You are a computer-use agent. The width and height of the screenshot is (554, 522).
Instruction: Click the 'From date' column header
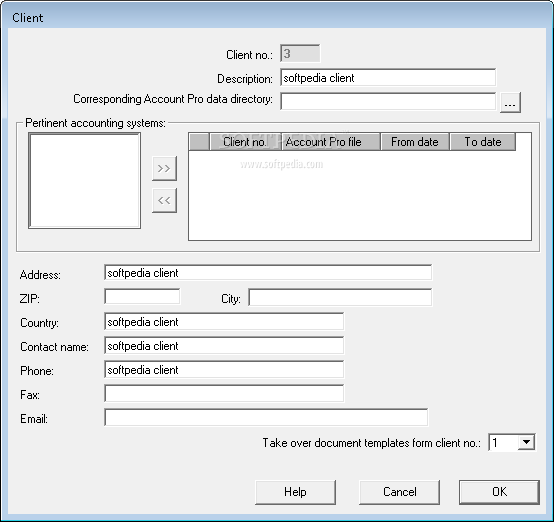[415, 142]
